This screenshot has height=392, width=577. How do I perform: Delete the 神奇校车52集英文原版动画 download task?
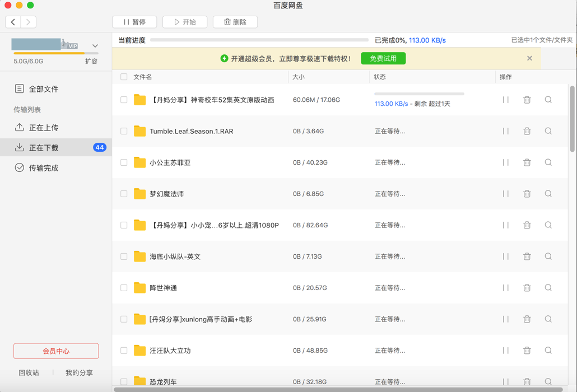pyautogui.click(x=527, y=100)
